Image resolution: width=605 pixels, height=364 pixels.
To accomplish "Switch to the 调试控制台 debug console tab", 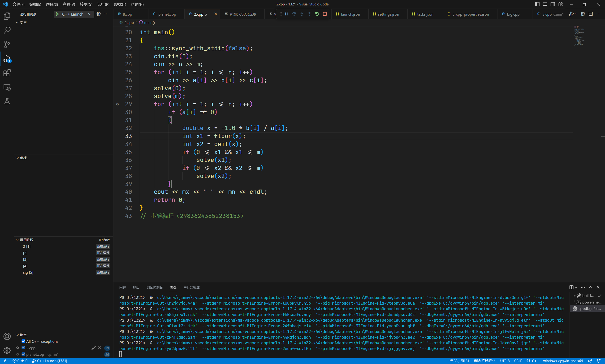I will (155, 287).
